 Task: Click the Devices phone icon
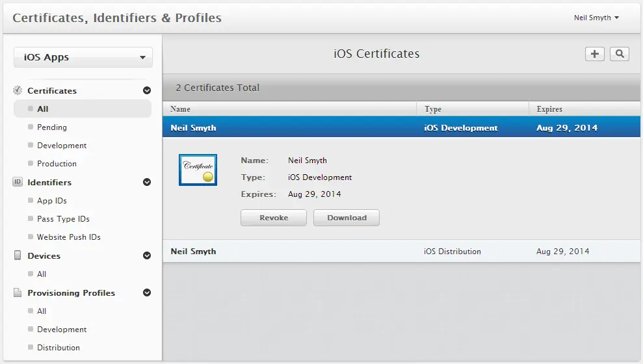18,255
